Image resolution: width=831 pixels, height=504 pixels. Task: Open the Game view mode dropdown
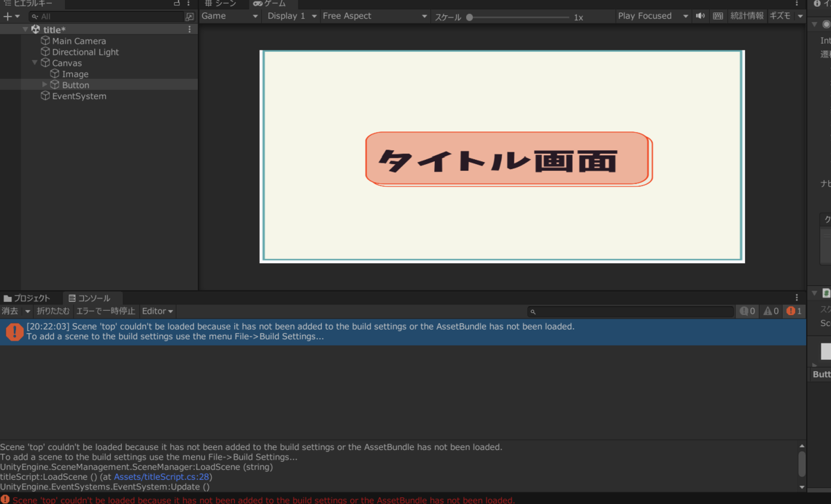(x=231, y=16)
